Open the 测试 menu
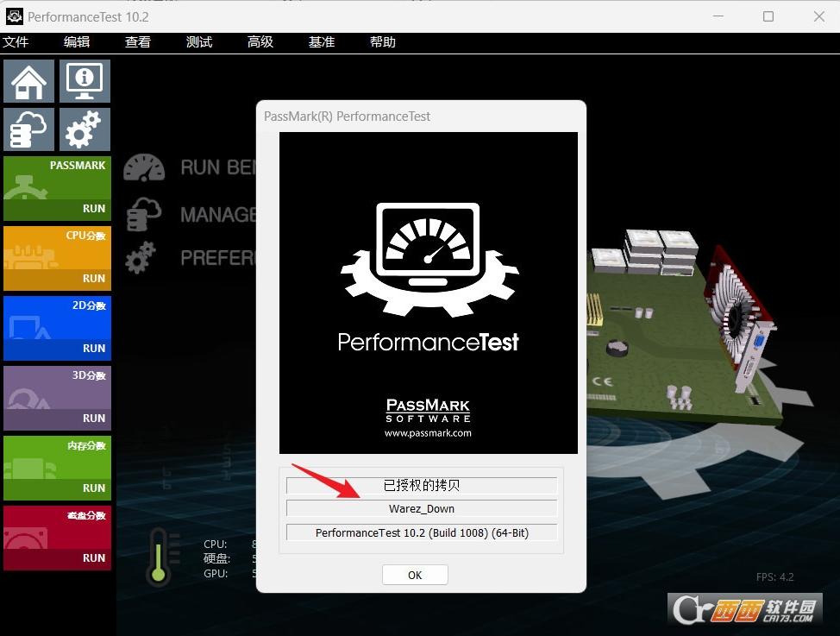 (199, 42)
